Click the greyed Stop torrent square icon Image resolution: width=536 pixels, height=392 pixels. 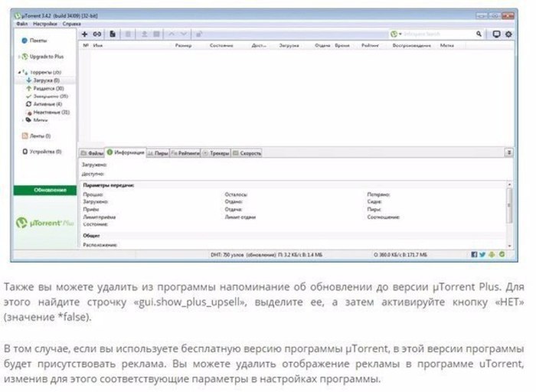click(x=156, y=34)
